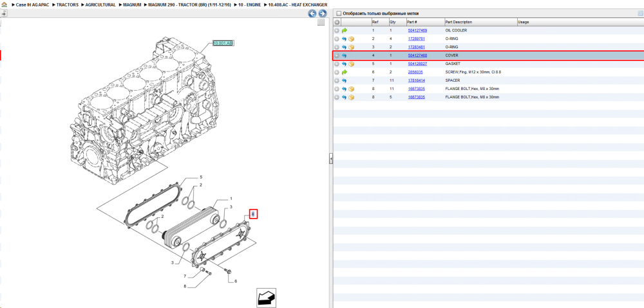This screenshot has width=644, height=308.
Task: Click the panel icon at far right top
Action: coord(640,14)
